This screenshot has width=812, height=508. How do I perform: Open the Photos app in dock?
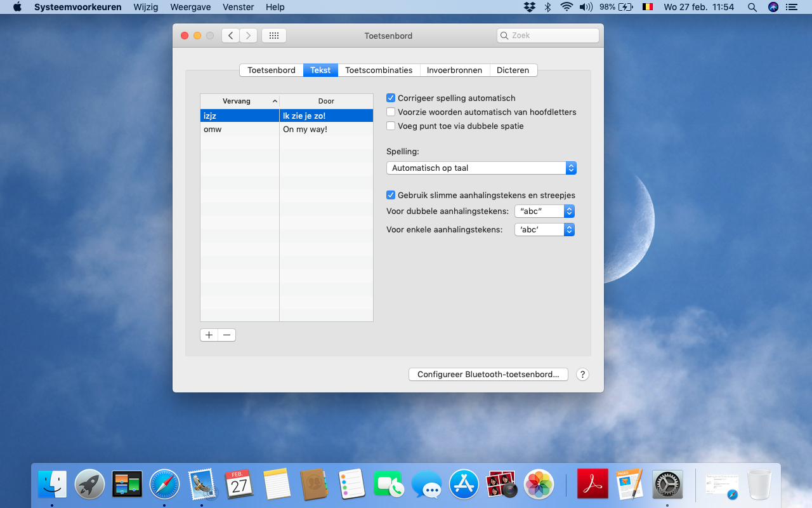pos(539,485)
